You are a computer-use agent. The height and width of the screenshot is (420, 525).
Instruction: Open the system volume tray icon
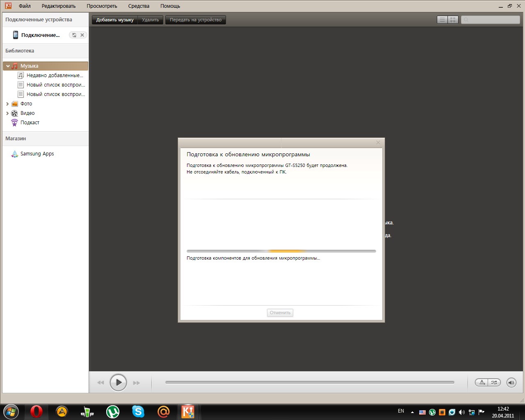click(x=462, y=412)
